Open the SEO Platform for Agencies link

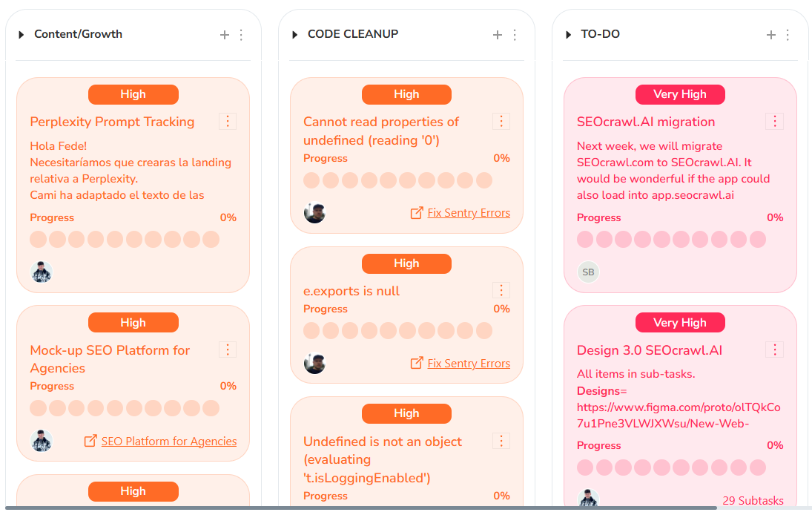tap(168, 441)
